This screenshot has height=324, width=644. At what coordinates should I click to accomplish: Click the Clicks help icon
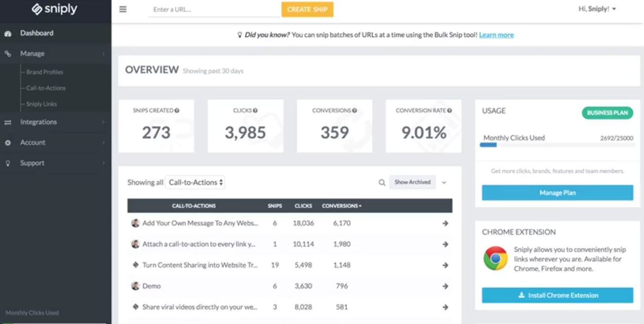255,111
